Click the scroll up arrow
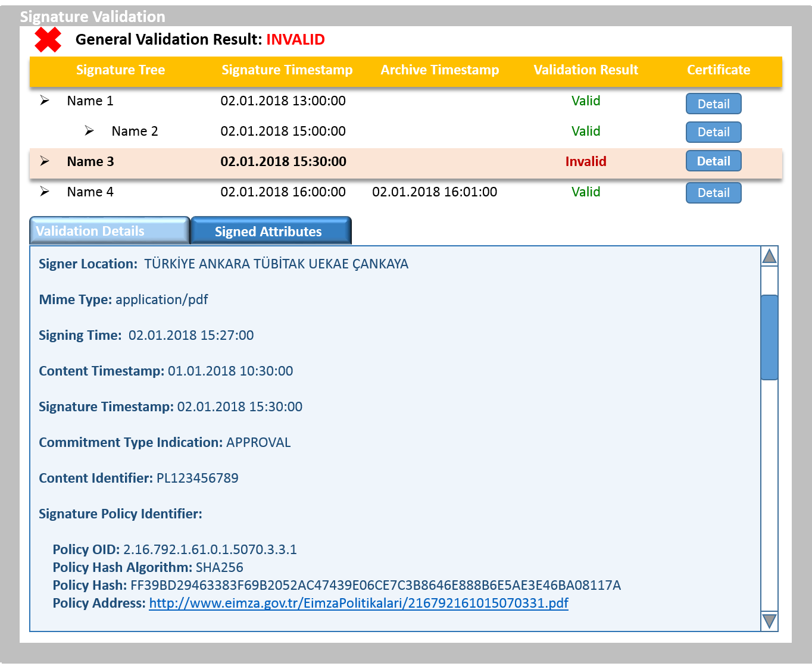This screenshot has width=812, height=666. pos(769,257)
